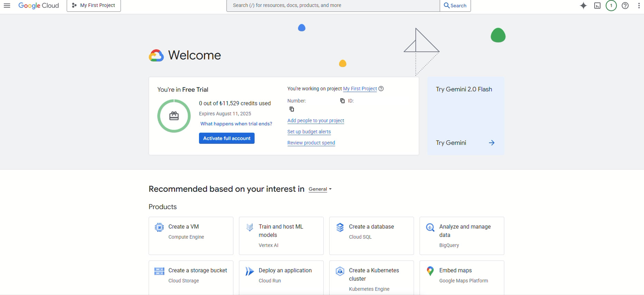
Task: Click Cloud SQL database icon
Action: click(340, 227)
